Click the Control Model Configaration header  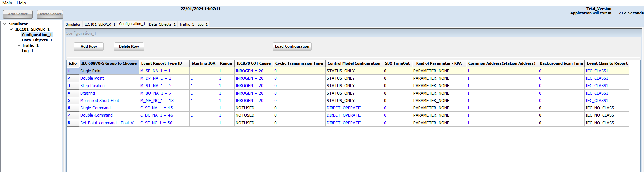pyautogui.click(x=354, y=63)
